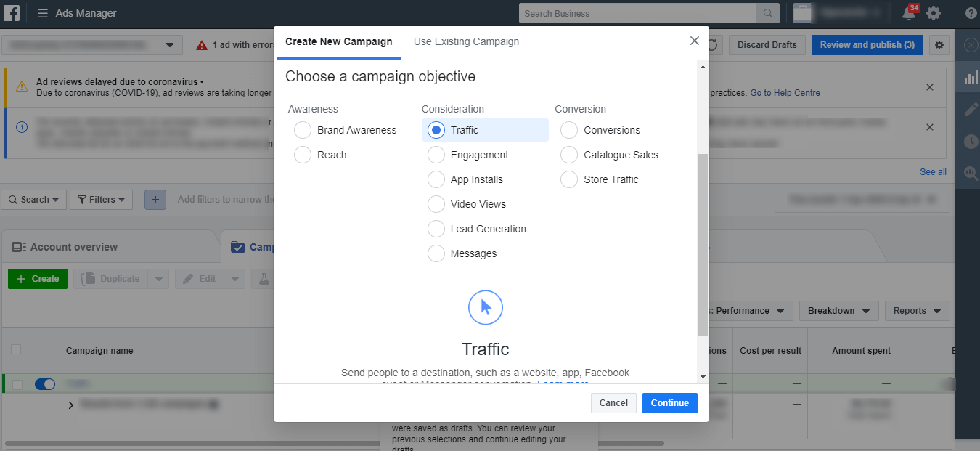This screenshot has height=451, width=980.
Task: Click the dialog scrollbar down arrow
Action: 703,377
